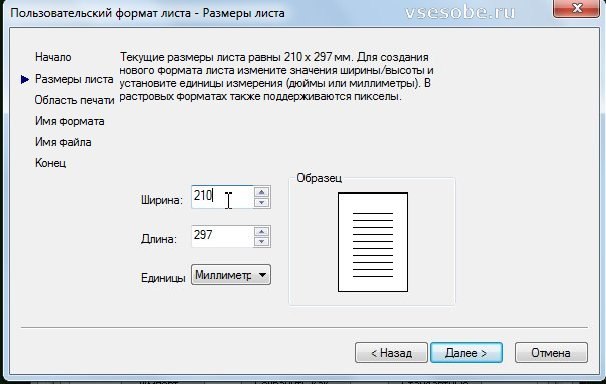606x384 pixels.
Task: Select the Начало step in the sidebar
Action: point(53,57)
